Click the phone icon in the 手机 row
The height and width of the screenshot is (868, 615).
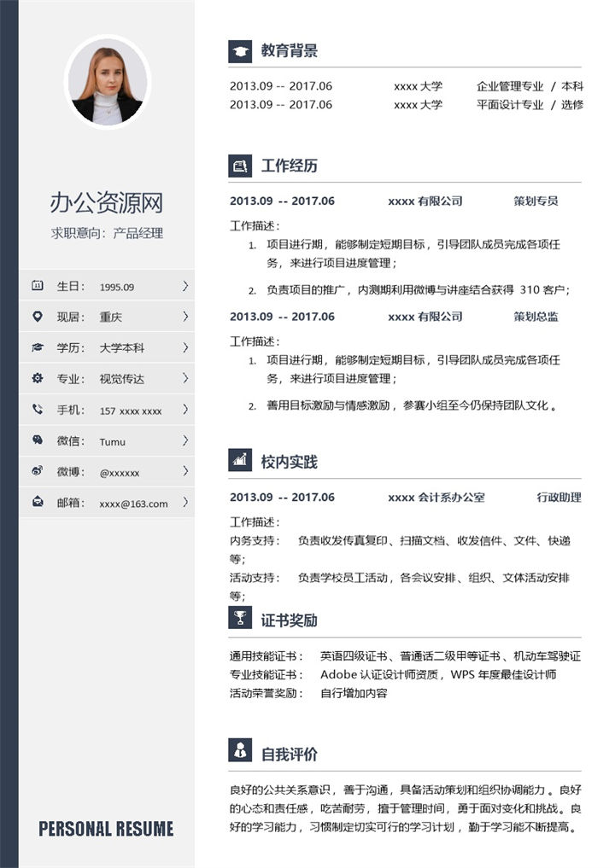37,409
